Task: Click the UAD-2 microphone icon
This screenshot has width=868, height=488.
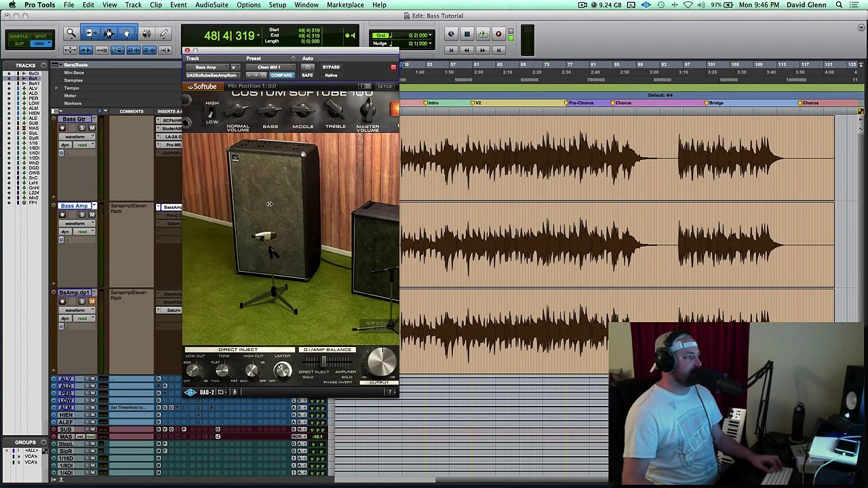Action: pos(235,392)
